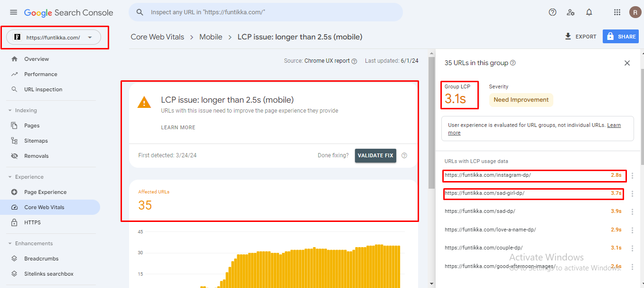This screenshot has height=288, width=644.
Task: Click the Pages document icon
Action: [x=14, y=125]
